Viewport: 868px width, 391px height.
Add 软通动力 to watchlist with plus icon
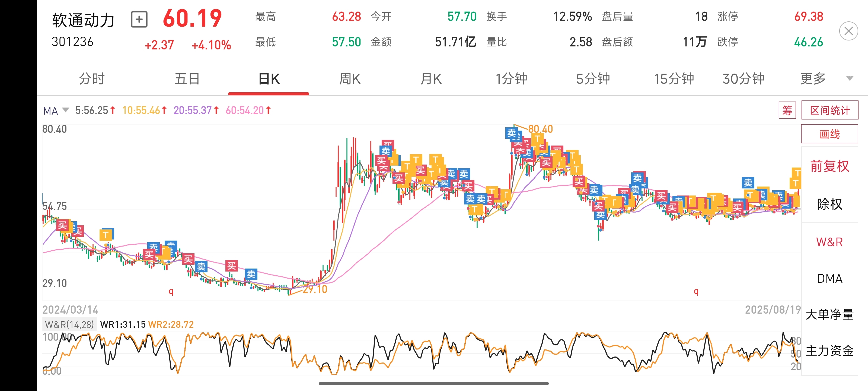[139, 20]
